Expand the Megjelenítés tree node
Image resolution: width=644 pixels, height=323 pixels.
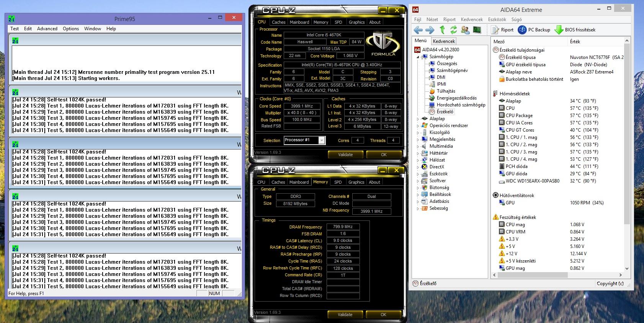pos(418,139)
